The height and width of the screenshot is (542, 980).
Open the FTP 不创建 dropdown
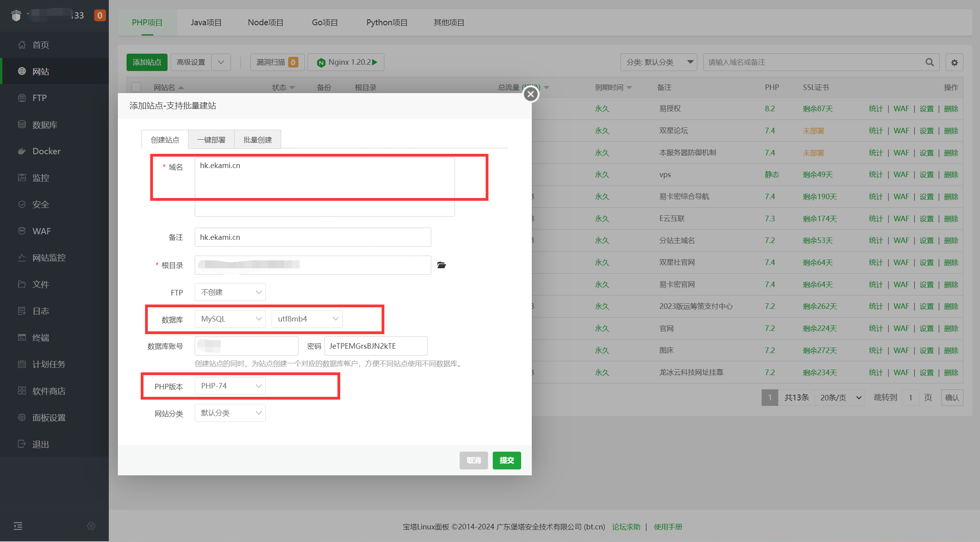[x=230, y=292]
